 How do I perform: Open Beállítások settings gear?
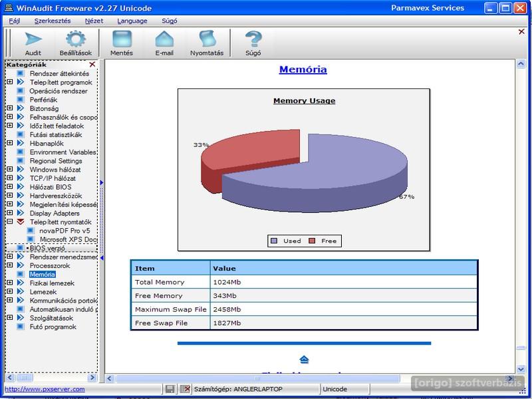point(76,43)
